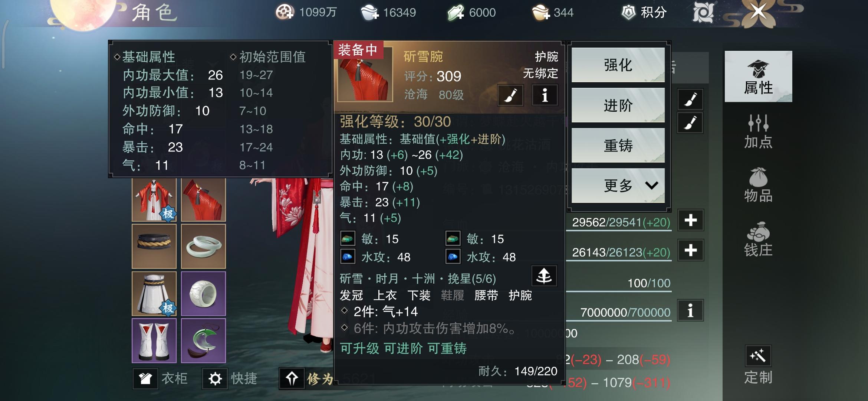Tap the brush icon in equipment tooltip
This screenshot has height=401, width=868.
click(510, 95)
